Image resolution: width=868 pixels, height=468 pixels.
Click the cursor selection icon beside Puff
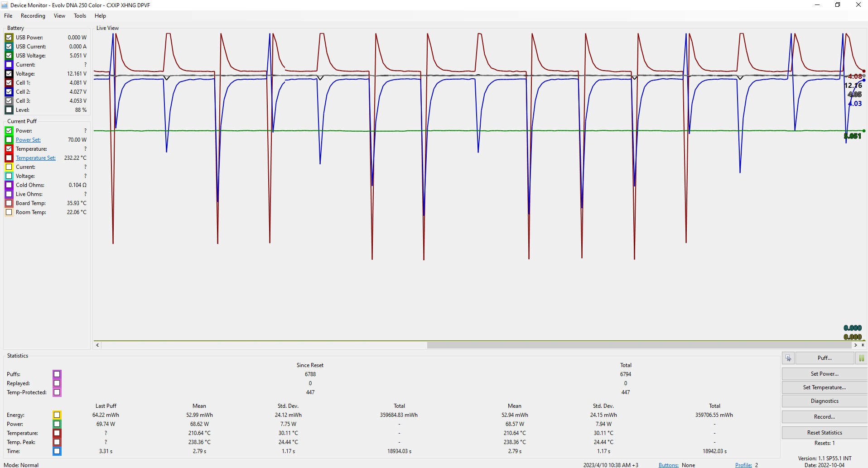tap(788, 358)
